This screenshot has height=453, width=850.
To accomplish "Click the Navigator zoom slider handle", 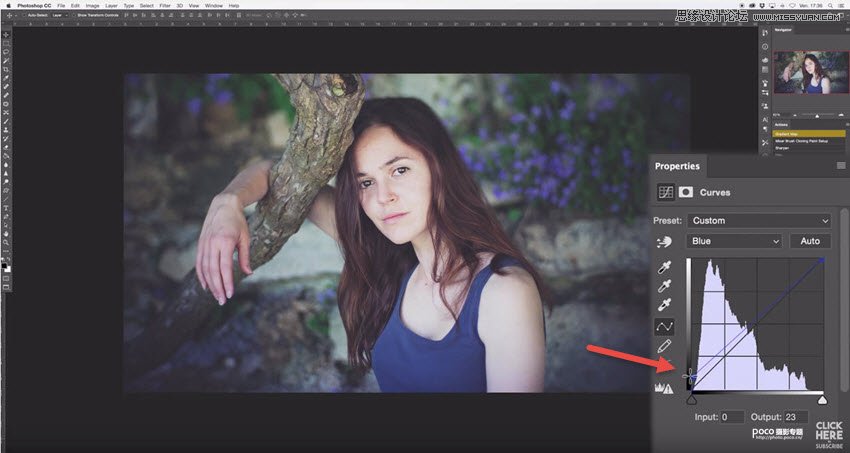I will (817, 115).
